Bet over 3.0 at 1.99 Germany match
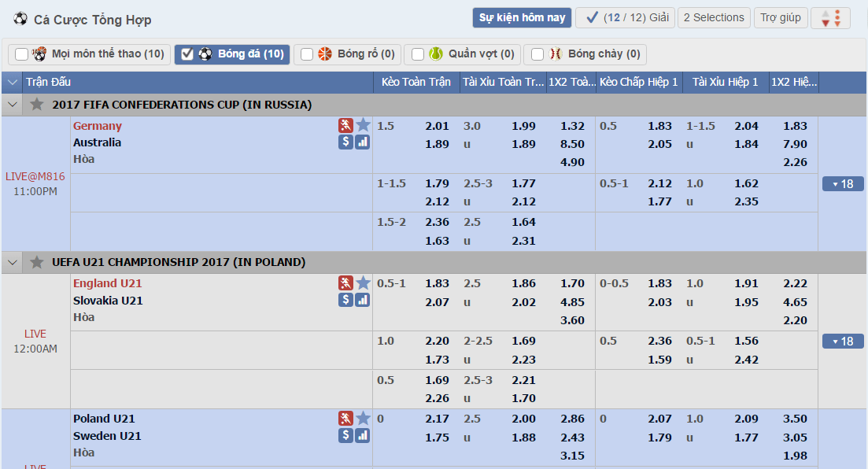 (x=523, y=126)
